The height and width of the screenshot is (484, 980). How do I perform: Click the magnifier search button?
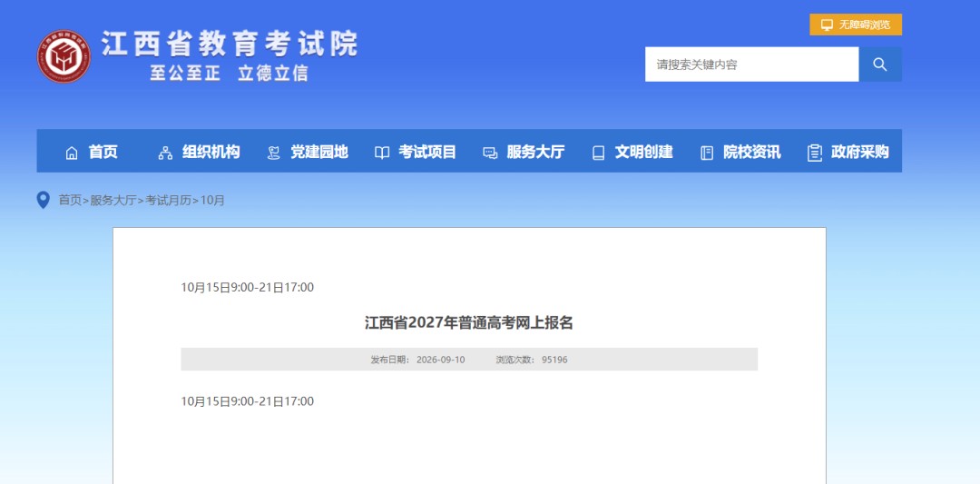pos(880,64)
